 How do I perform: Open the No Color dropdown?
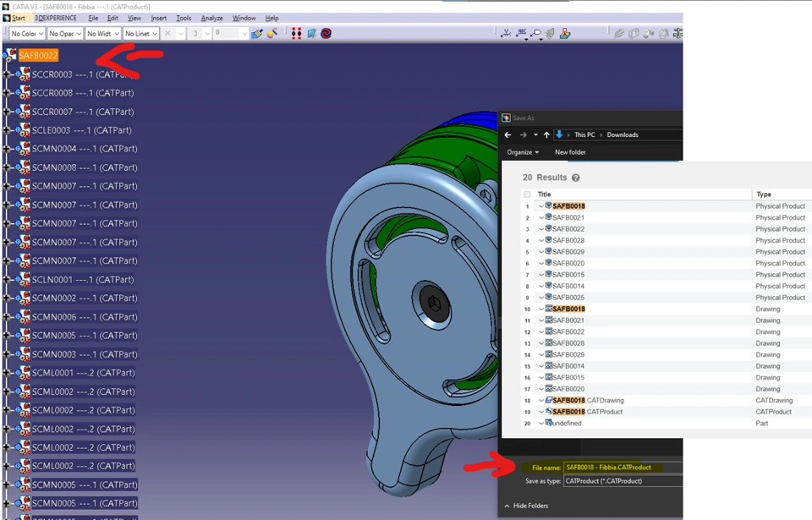coord(27,34)
